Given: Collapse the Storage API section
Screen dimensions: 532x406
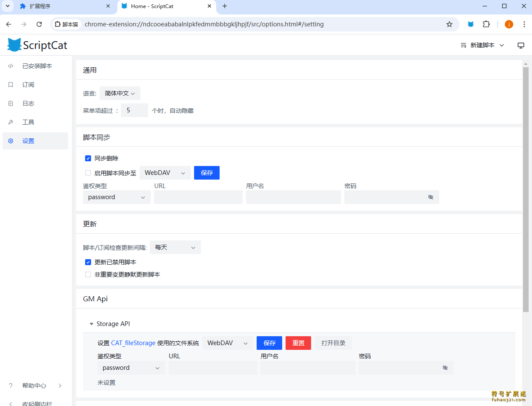Looking at the screenshot, I should pos(91,324).
